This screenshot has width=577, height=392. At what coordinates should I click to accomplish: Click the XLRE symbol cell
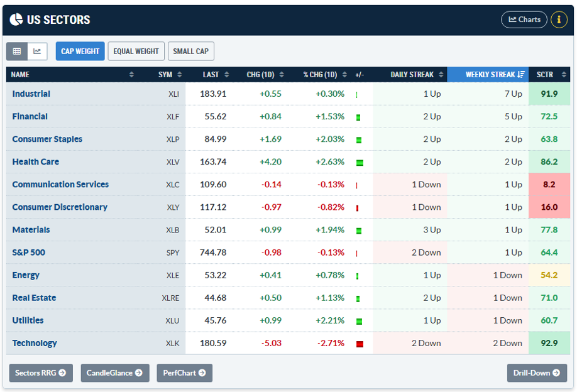(x=170, y=298)
